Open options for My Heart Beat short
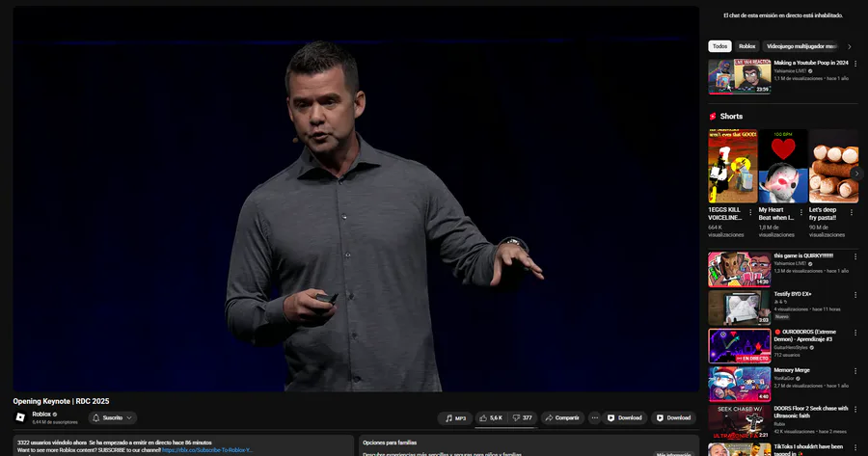This screenshot has height=456, width=868. pyautogui.click(x=801, y=212)
